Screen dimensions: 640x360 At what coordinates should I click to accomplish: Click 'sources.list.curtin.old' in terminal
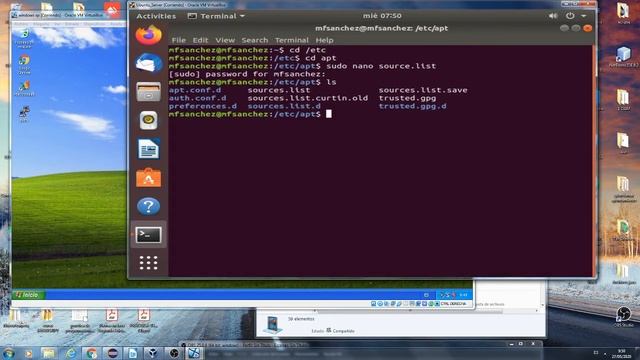pos(307,98)
